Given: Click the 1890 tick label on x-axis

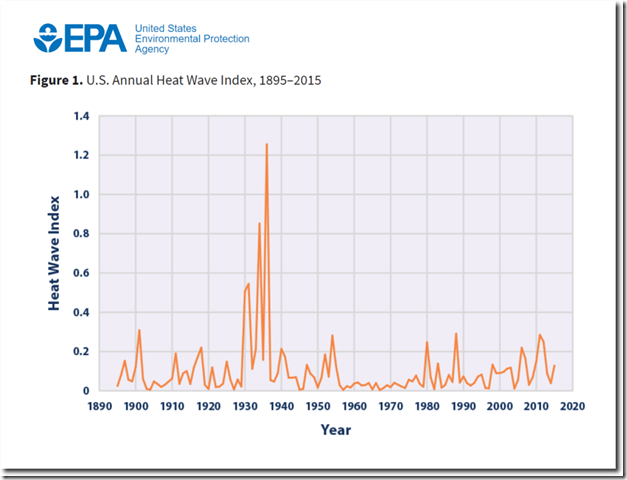Looking at the screenshot, I should pyautogui.click(x=99, y=407).
